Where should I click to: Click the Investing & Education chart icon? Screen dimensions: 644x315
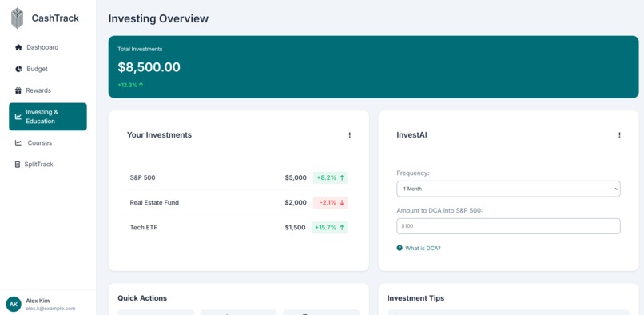pos(18,117)
